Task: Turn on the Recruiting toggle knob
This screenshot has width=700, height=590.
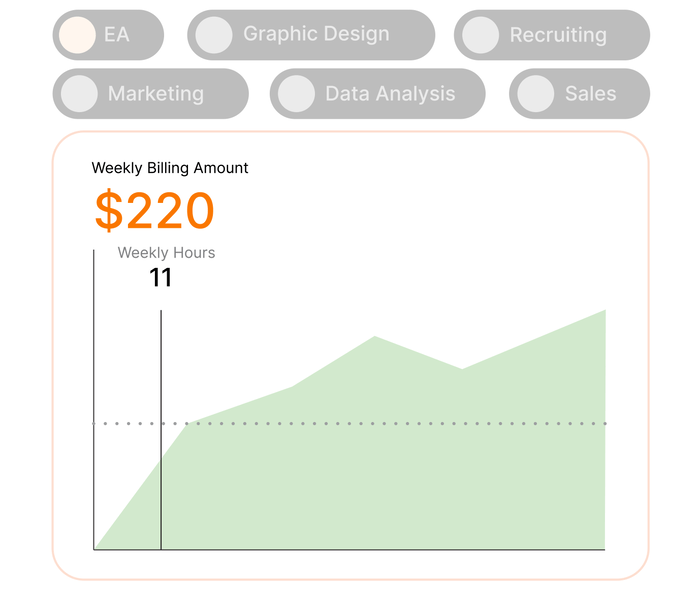Action: coord(481,35)
